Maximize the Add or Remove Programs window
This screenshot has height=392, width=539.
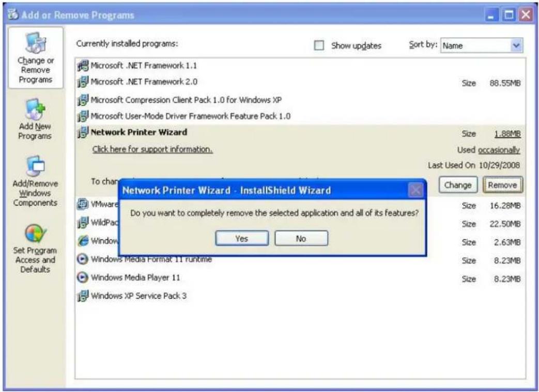click(x=509, y=15)
